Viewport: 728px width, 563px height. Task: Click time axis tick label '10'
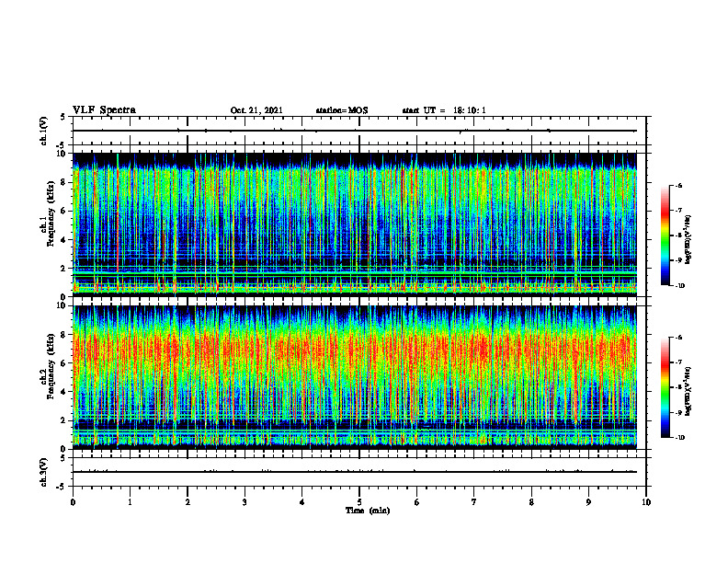point(646,501)
